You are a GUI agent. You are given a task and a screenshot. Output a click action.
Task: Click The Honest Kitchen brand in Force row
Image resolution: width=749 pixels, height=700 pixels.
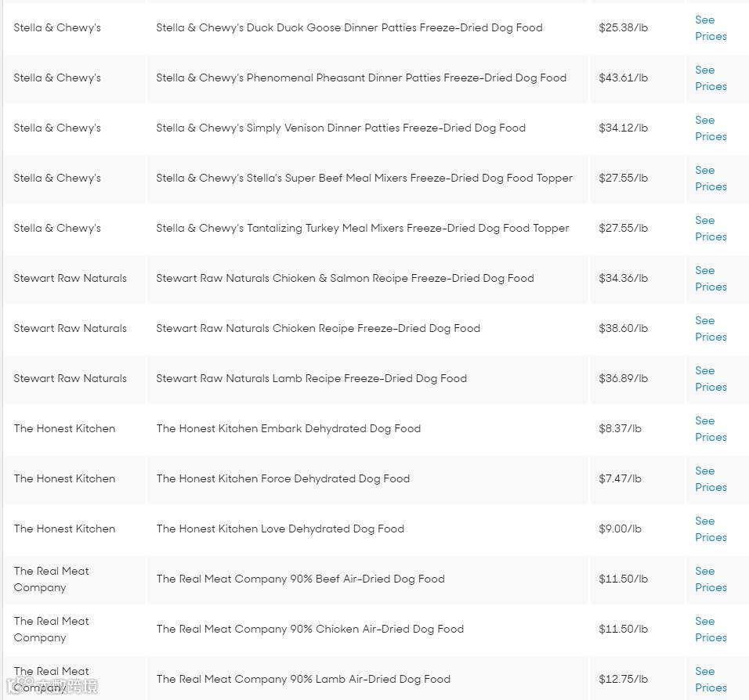pyautogui.click(x=64, y=479)
